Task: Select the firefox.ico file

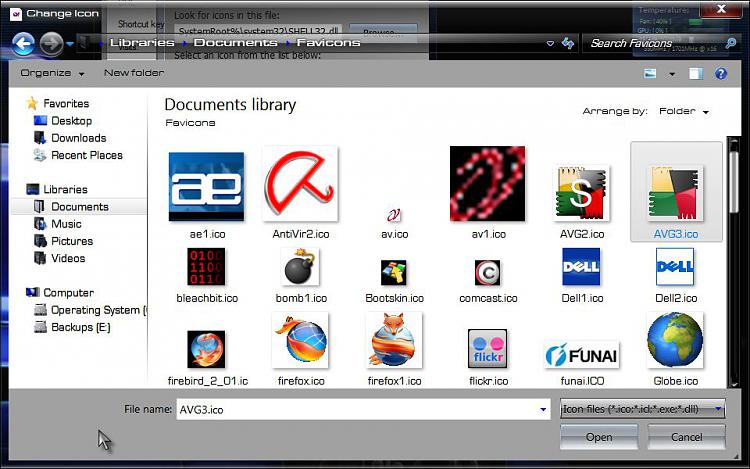Action: click(301, 349)
